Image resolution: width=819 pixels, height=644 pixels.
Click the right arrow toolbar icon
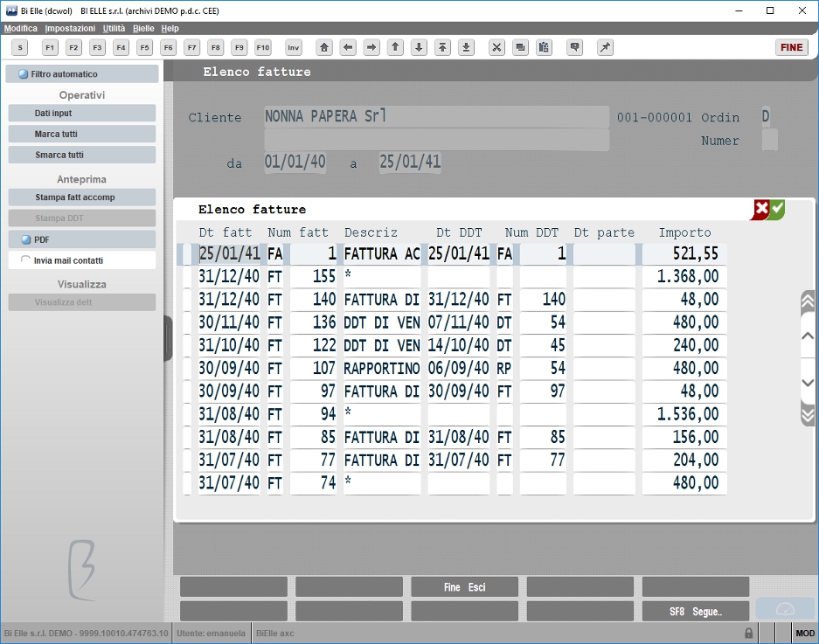tap(371, 47)
